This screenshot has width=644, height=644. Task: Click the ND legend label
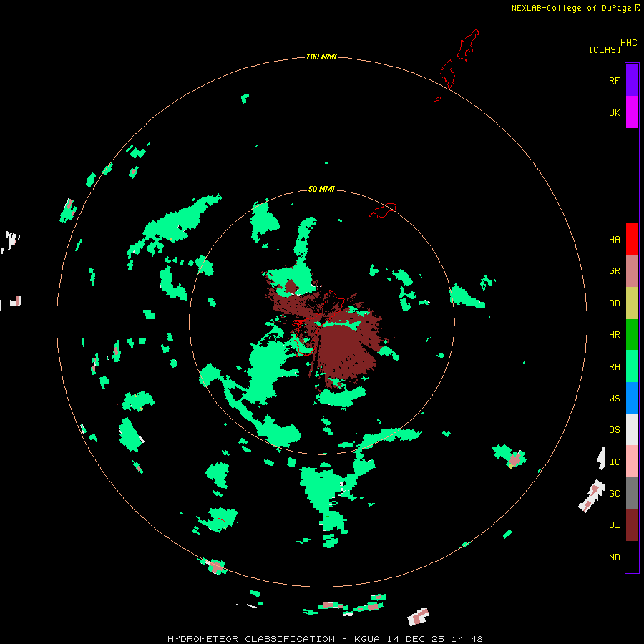pos(614,557)
